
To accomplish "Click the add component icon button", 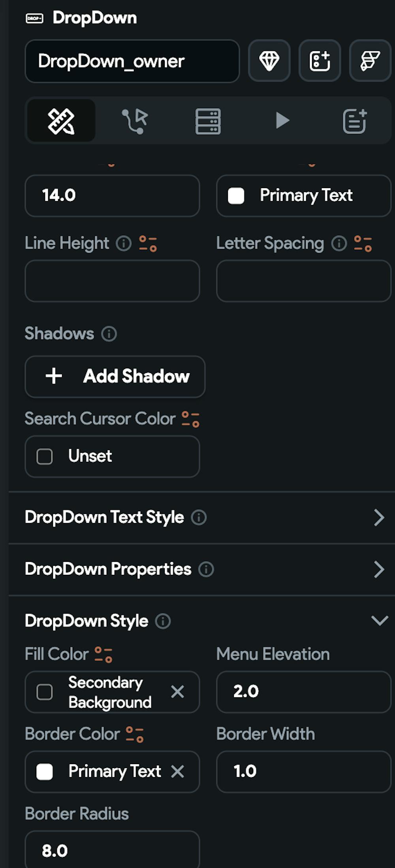I will tap(319, 61).
